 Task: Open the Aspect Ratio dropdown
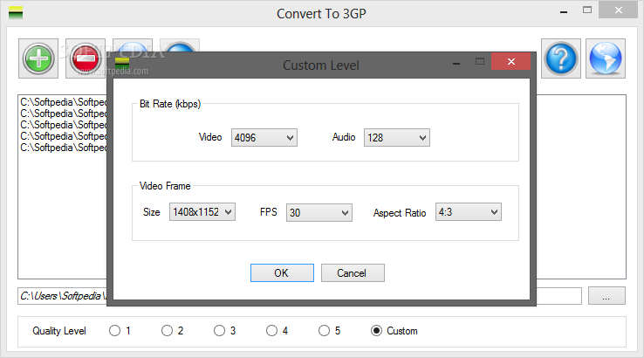click(x=469, y=212)
